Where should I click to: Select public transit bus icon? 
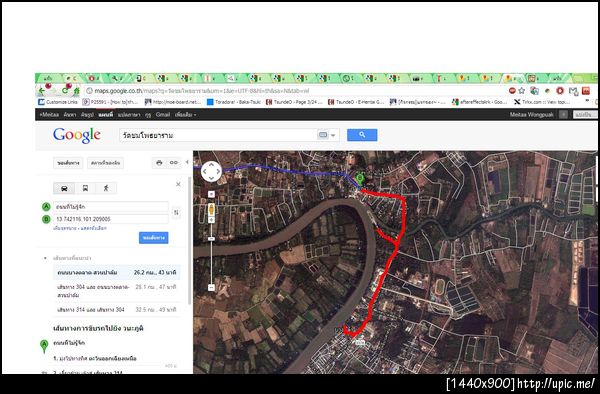click(85, 188)
